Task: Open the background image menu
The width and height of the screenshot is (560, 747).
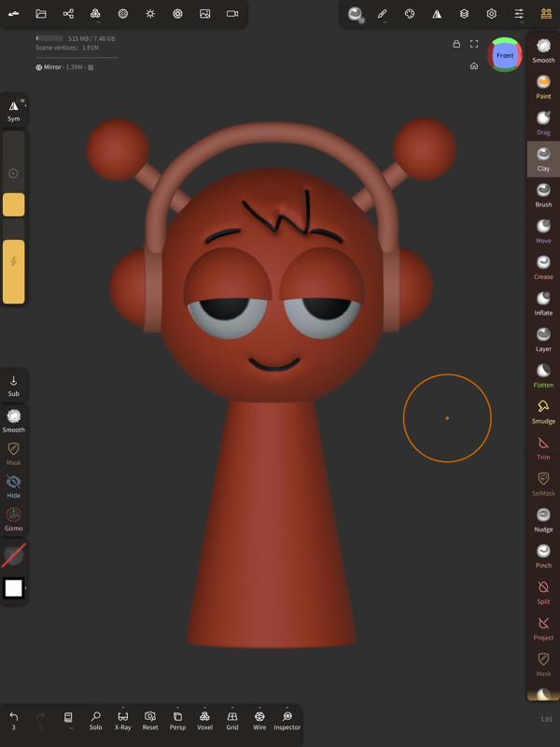Action: [204, 14]
